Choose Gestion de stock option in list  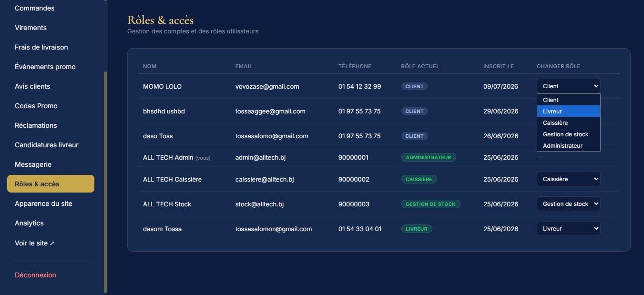pos(568,134)
